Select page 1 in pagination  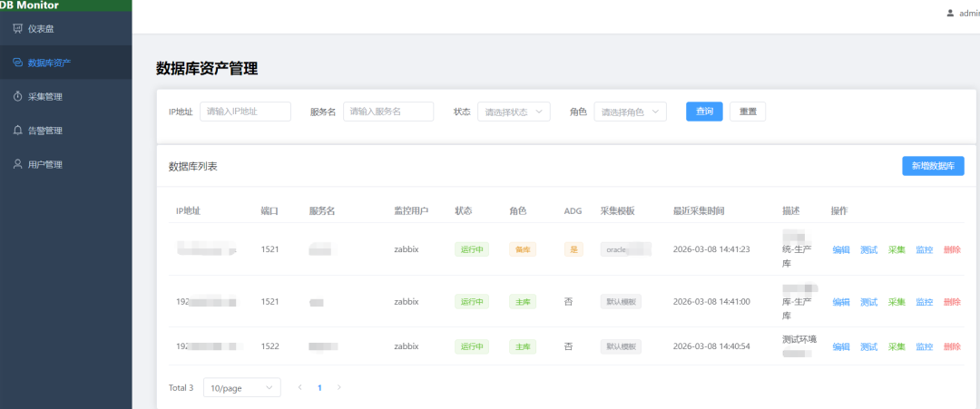pos(319,388)
